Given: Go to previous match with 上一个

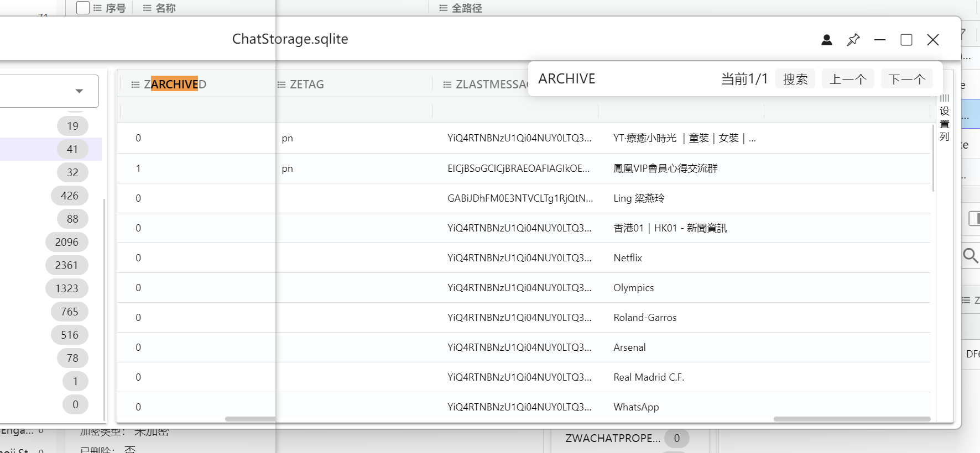Looking at the screenshot, I should [847, 79].
